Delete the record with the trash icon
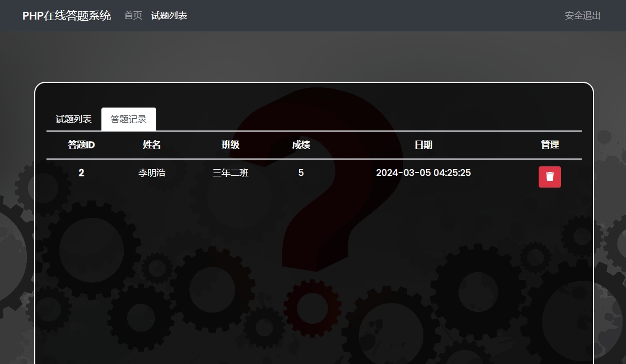The height and width of the screenshot is (364, 626). (549, 177)
